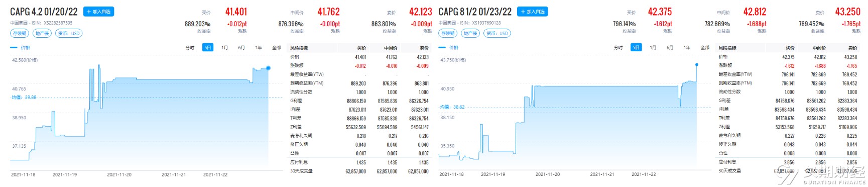This screenshot has width=868, height=187.
Task: Click bond title CAPG 4.2 01/20/22
Action: point(44,12)
